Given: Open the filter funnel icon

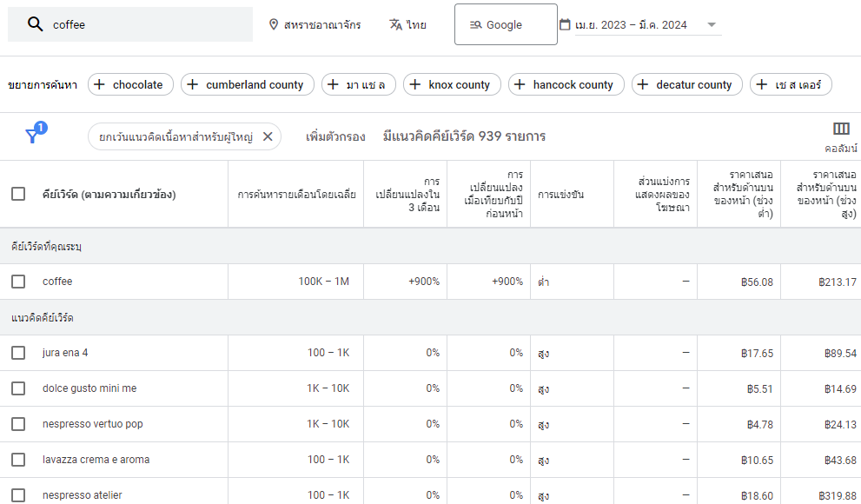Looking at the screenshot, I should tap(33, 136).
